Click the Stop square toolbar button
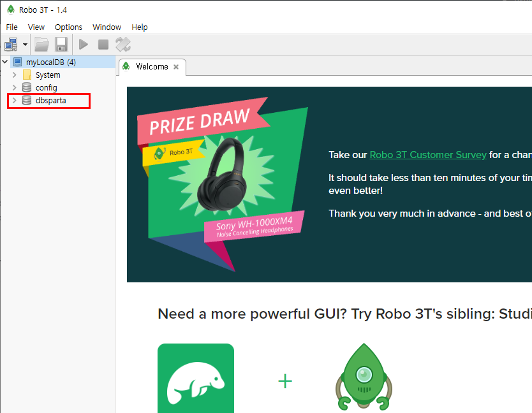 pyautogui.click(x=103, y=45)
